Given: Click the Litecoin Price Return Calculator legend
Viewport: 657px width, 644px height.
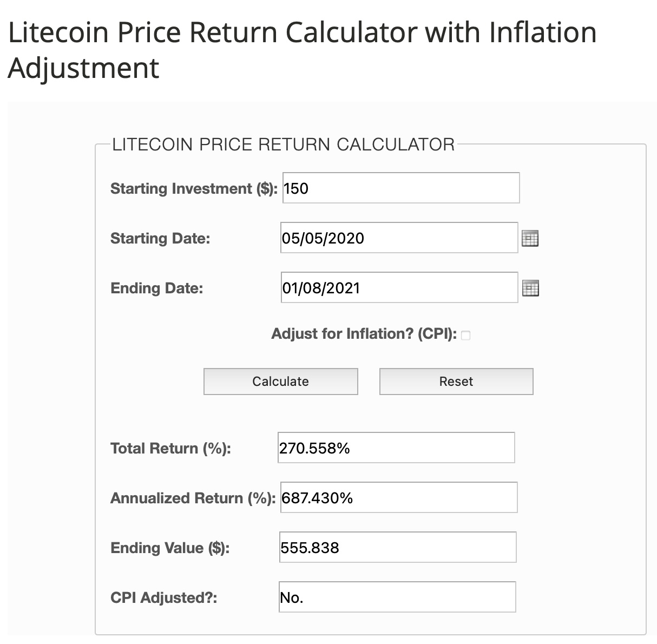Looking at the screenshot, I should [283, 145].
